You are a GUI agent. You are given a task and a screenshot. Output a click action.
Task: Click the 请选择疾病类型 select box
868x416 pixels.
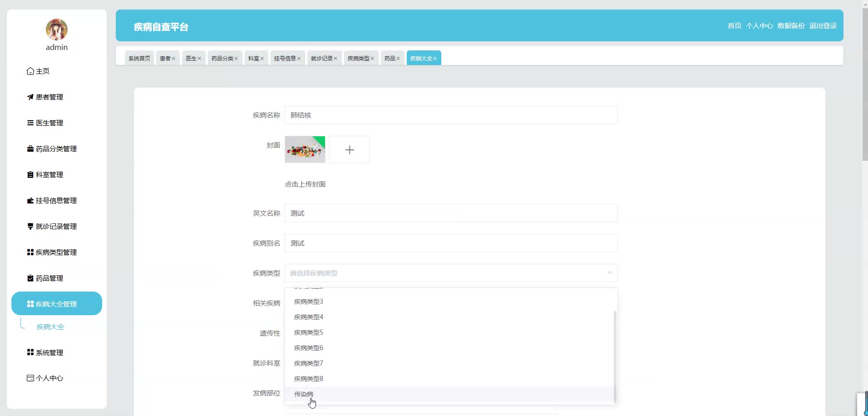pos(451,273)
